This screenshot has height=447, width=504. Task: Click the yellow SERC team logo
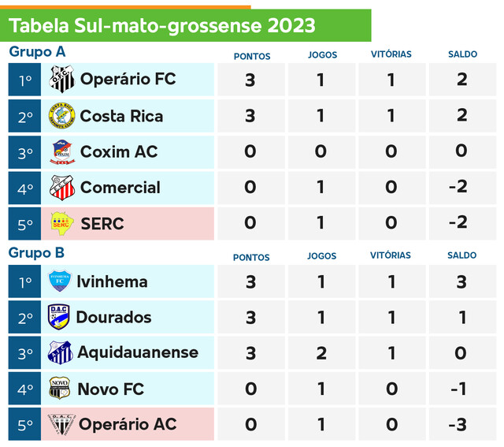click(61, 223)
